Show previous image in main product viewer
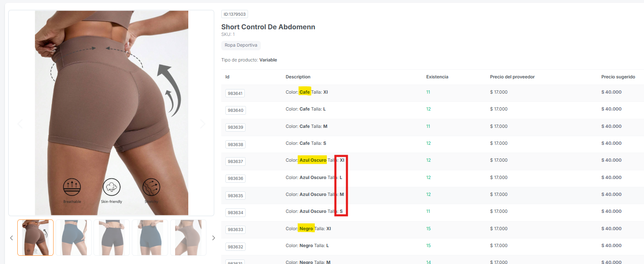 tap(20, 124)
